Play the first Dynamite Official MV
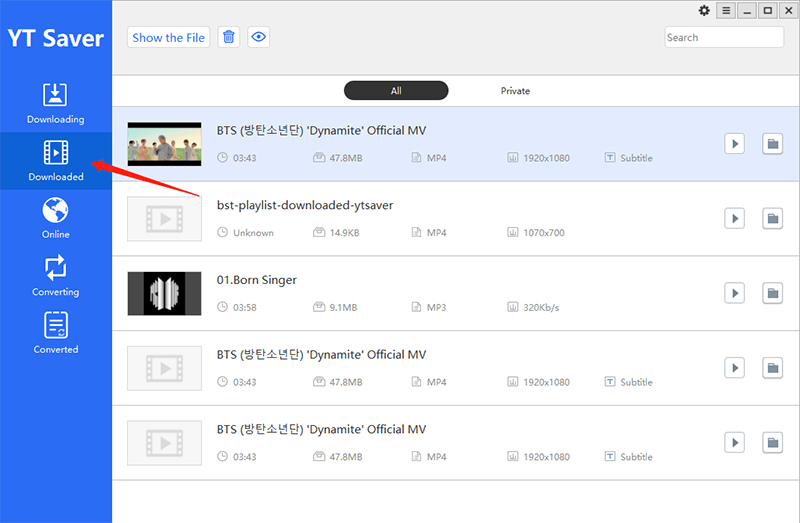This screenshot has width=800, height=523. 735,144
